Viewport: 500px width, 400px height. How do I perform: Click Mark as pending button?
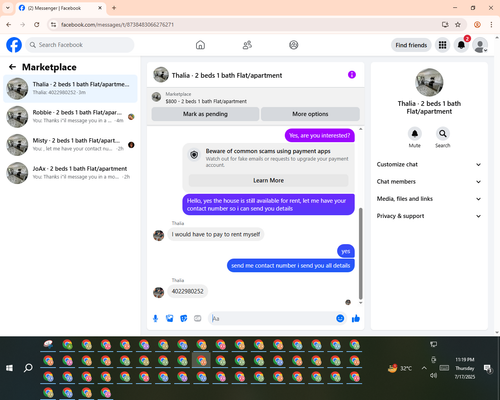pyautogui.click(x=205, y=114)
